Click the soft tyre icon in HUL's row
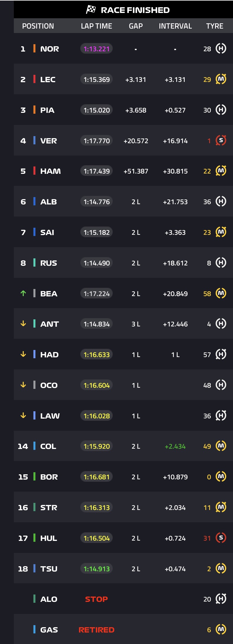Screen dimensions: 233x644 click(221, 538)
